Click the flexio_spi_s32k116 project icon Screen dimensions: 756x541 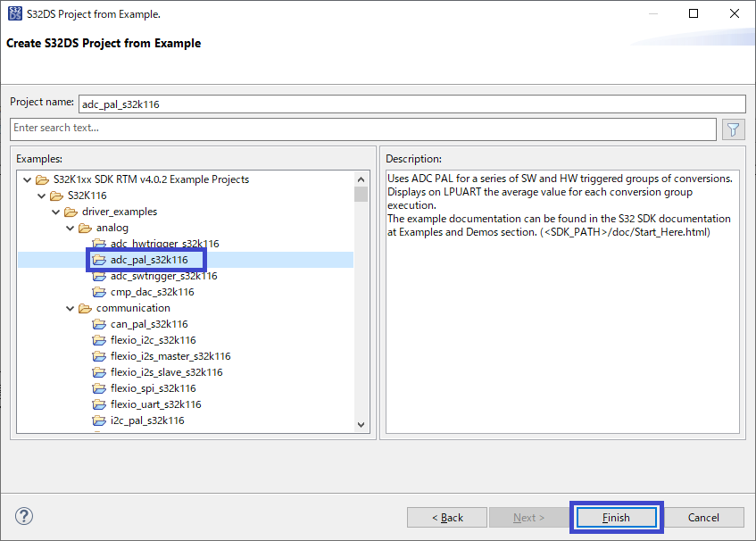(99, 388)
